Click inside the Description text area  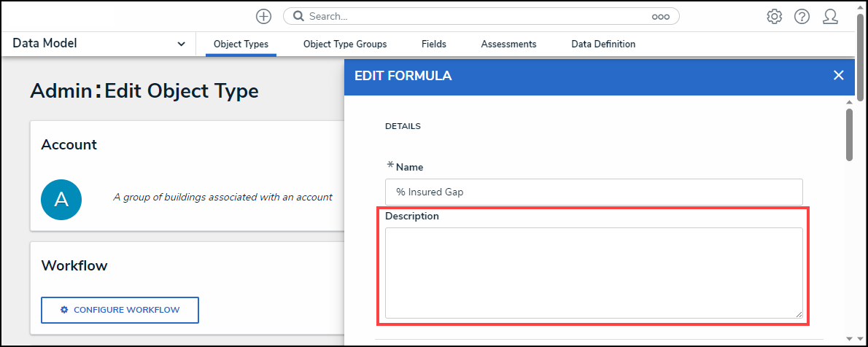pos(594,273)
